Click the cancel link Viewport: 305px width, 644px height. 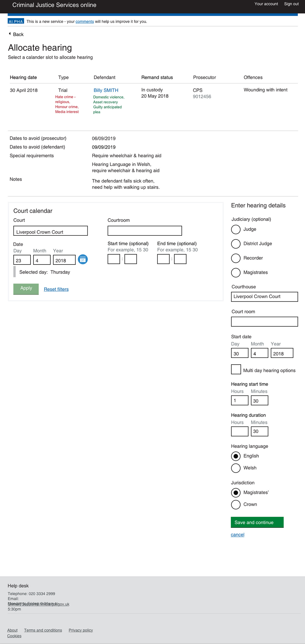coord(237,535)
